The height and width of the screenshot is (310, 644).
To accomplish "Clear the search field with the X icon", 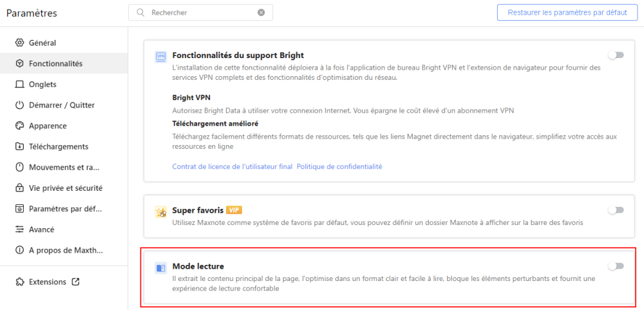I will 261,12.
